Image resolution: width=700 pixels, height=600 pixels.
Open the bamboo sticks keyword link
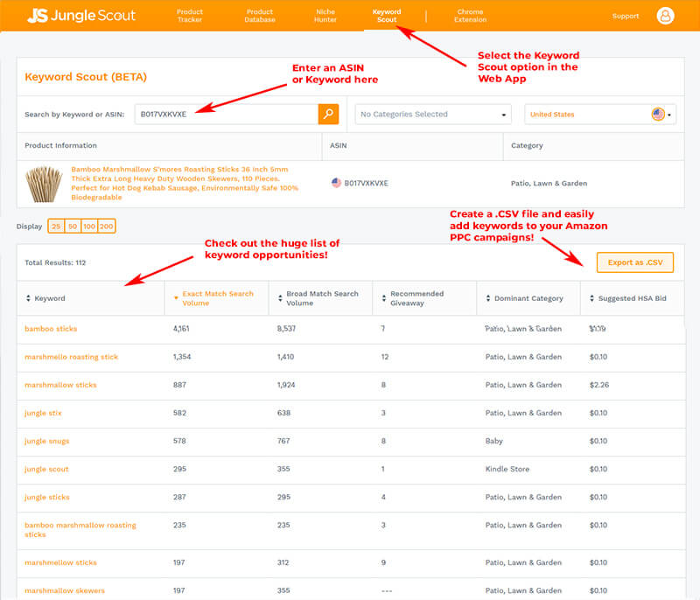(51, 329)
